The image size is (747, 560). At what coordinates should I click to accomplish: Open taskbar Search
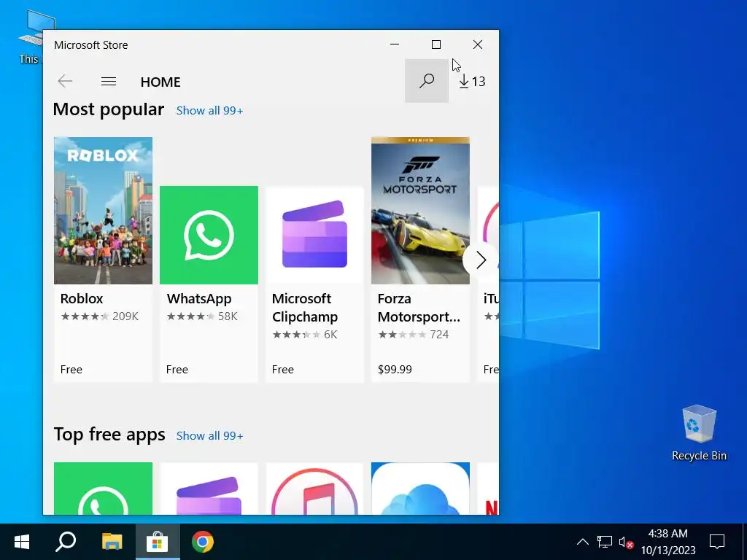coord(66,542)
